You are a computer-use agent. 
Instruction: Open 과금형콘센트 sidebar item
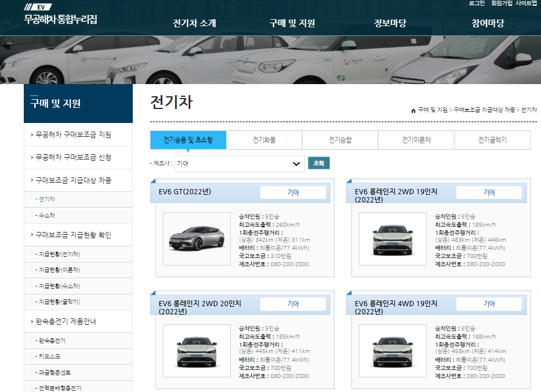point(78,373)
